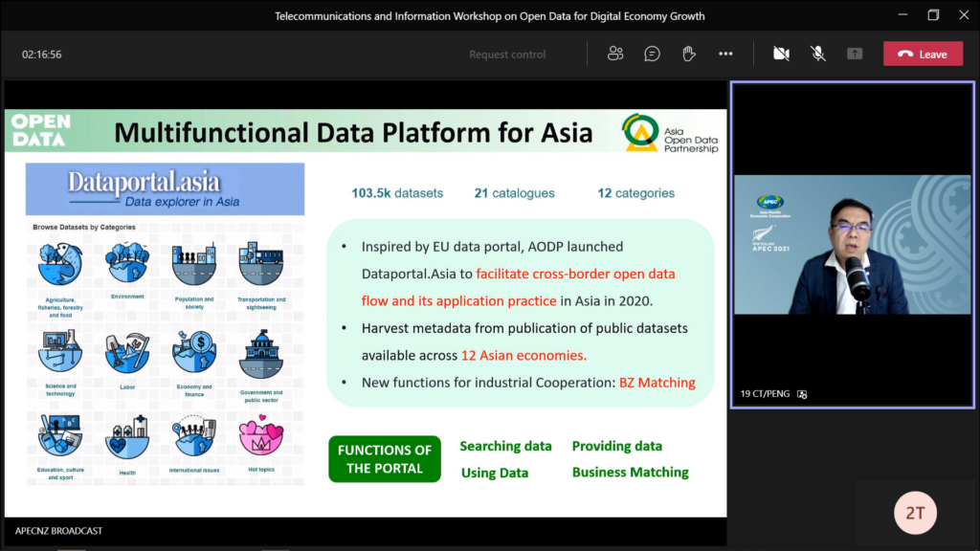This screenshot has width=980, height=551.
Task: Select the International issues icon
Action: 194,435
